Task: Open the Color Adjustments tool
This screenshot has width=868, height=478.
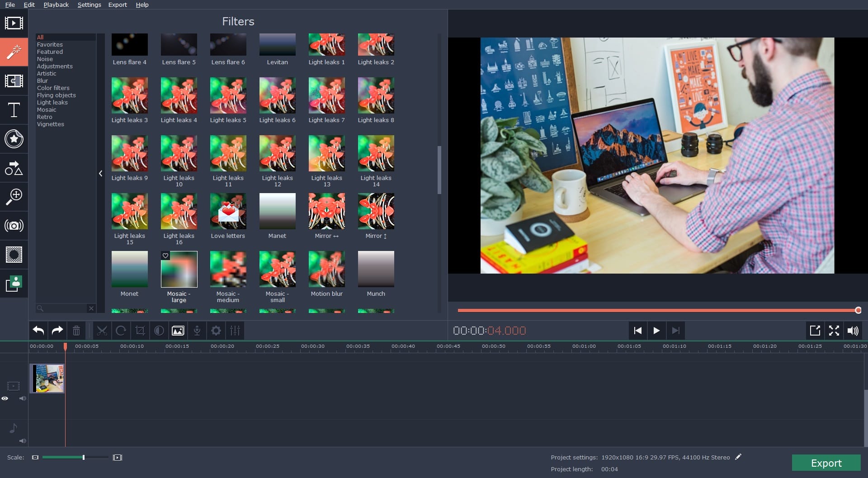Action: pos(159,331)
